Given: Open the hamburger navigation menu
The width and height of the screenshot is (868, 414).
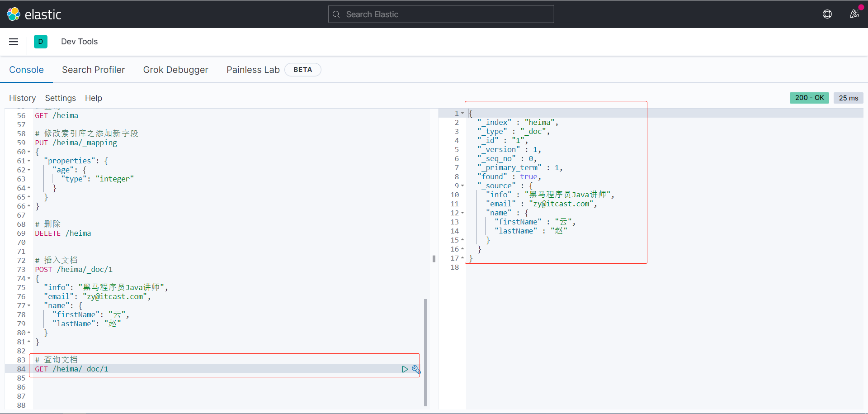Looking at the screenshot, I should (x=14, y=42).
